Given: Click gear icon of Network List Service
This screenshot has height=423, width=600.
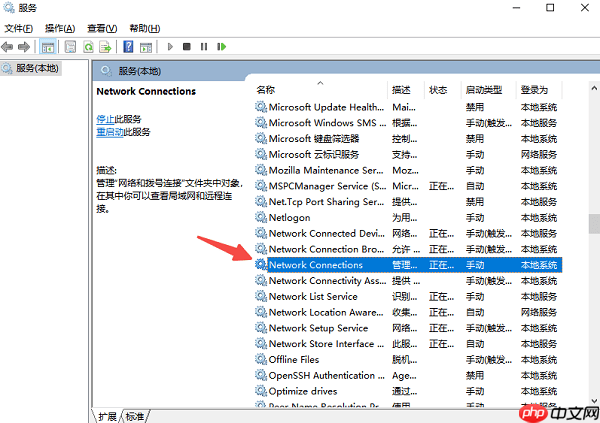Looking at the screenshot, I should click(261, 296).
